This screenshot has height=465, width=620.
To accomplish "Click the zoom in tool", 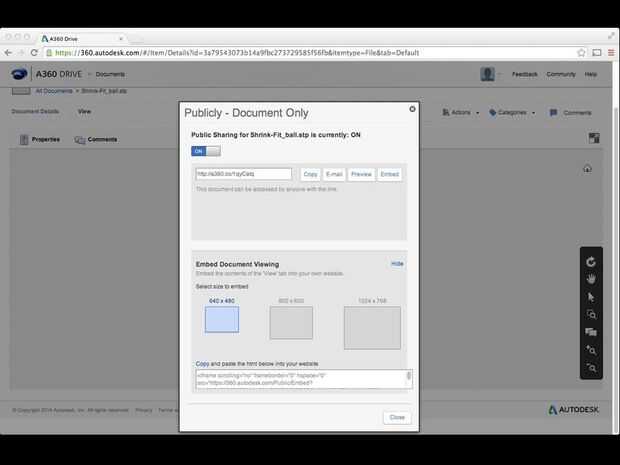I will coord(591,350).
